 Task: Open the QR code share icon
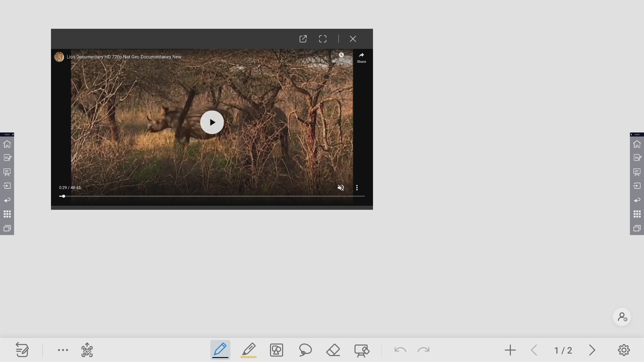pos(87,350)
